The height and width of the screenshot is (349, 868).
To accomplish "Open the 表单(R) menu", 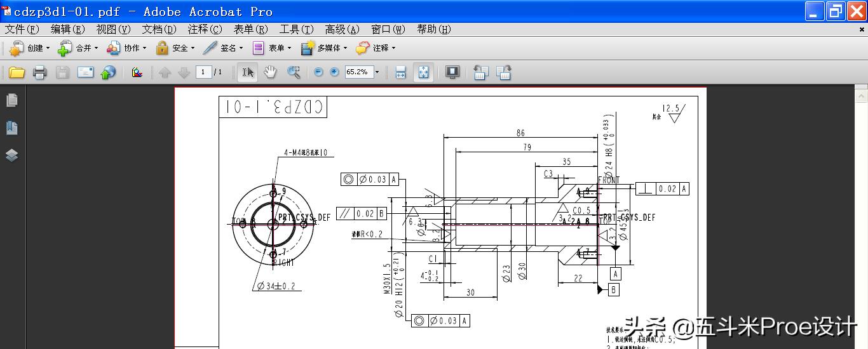I will click(x=251, y=29).
